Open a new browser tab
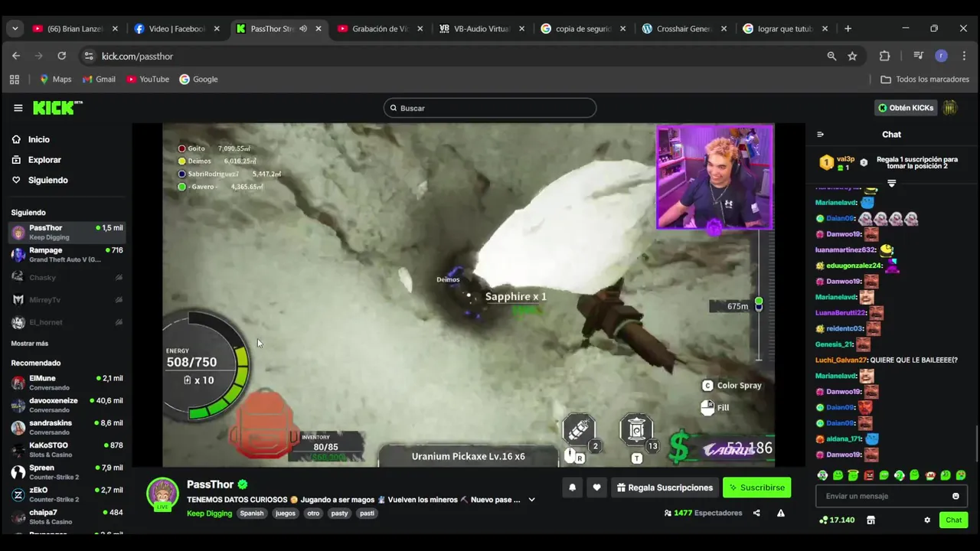This screenshot has width=980, height=551. [848, 28]
